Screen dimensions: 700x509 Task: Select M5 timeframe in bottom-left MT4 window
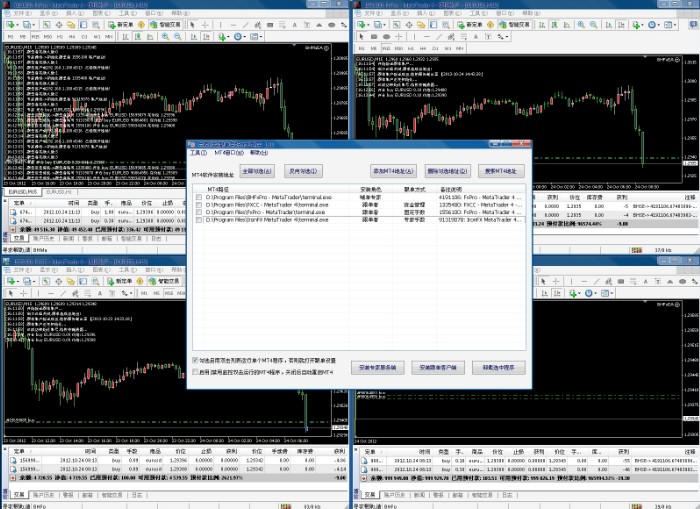[x=156, y=293]
